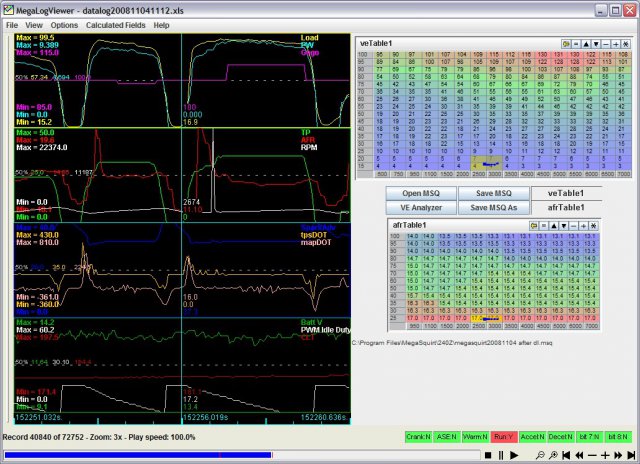Open the Options menu
This screenshot has height=464, width=640.
coord(64,24)
